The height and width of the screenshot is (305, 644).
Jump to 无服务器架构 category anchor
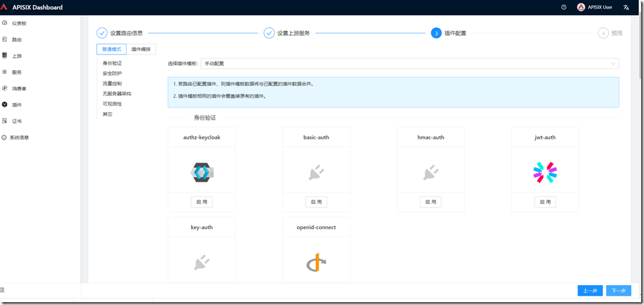[117, 94]
